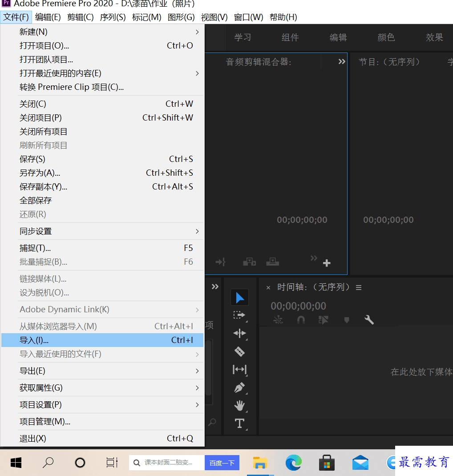Click the add marker icon in timeline
This screenshot has height=476, width=453.
(347, 320)
